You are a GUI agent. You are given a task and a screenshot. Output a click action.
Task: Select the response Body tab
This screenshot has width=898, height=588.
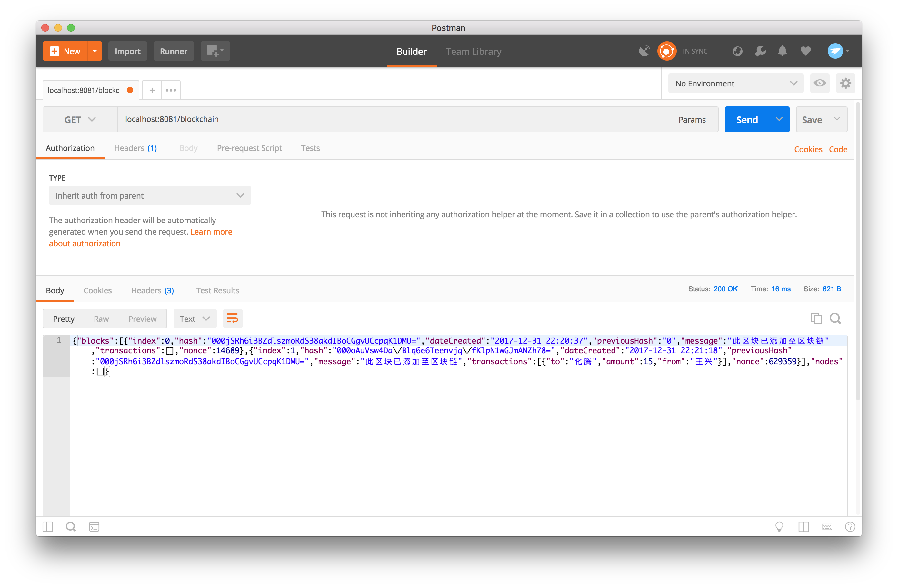coord(55,290)
